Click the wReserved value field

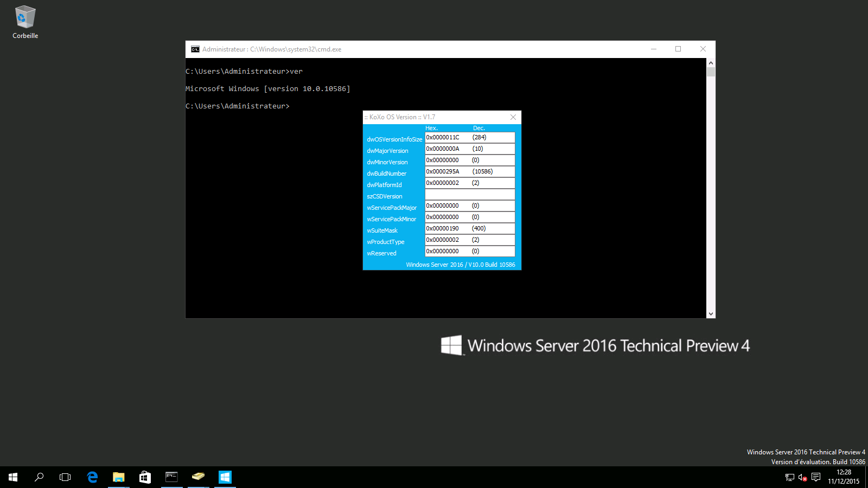470,252
